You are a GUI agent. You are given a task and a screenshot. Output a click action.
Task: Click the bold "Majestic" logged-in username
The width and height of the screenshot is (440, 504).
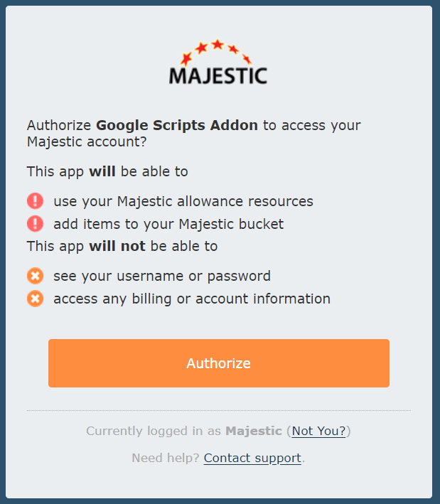tap(254, 431)
